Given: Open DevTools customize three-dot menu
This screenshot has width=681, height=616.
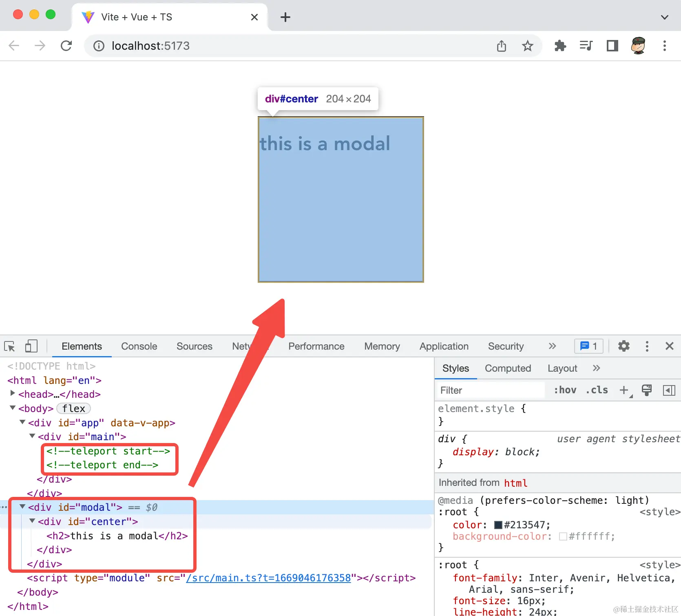Looking at the screenshot, I should pos(647,346).
